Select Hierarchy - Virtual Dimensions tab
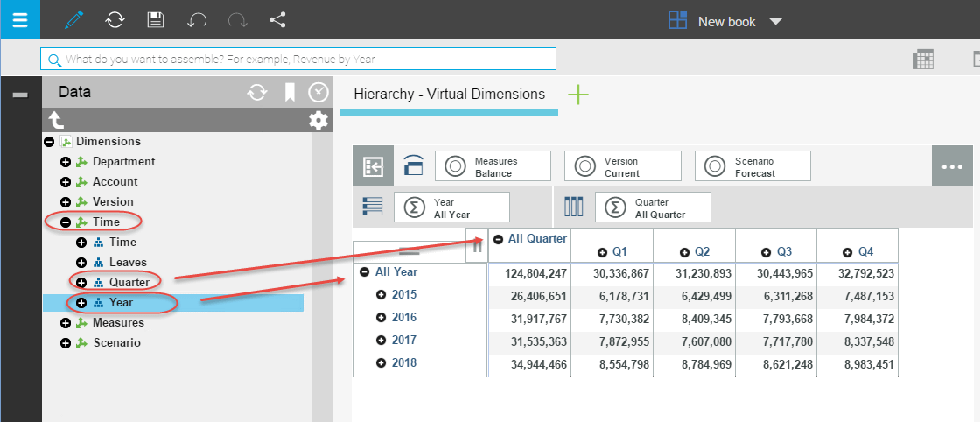The width and height of the screenshot is (980, 422). click(x=449, y=95)
